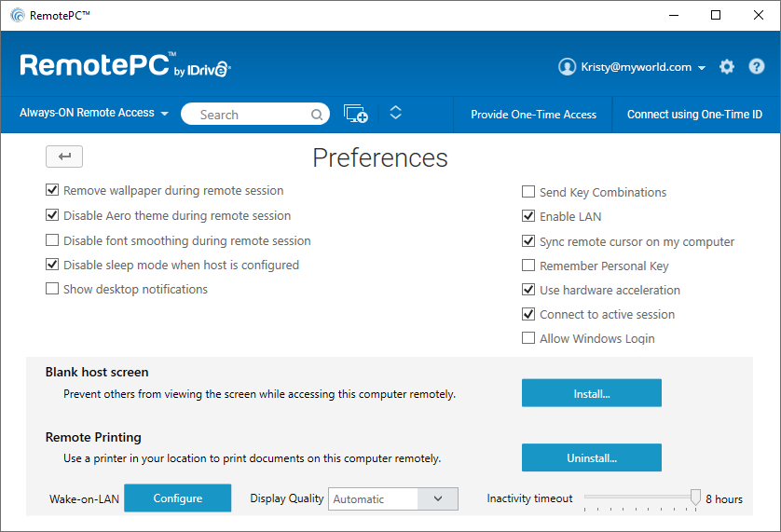Click Uninstall for Remote Printing

(592, 457)
